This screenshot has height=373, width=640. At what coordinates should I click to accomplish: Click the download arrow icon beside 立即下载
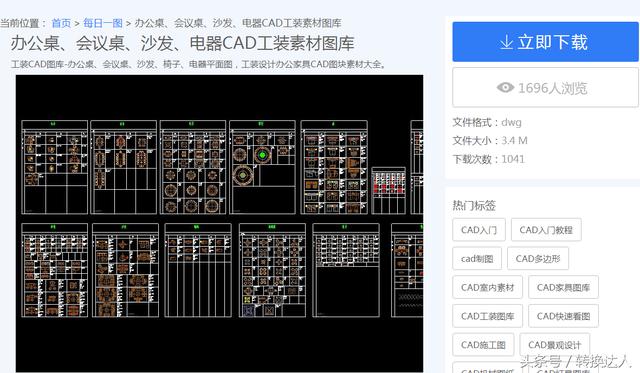(x=507, y=42)
